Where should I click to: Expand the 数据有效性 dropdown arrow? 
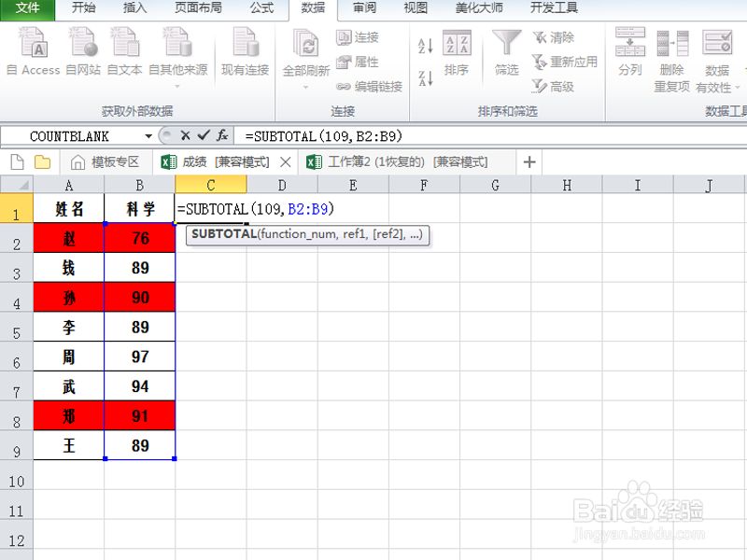pyautogui.click(x=738, y=87)
